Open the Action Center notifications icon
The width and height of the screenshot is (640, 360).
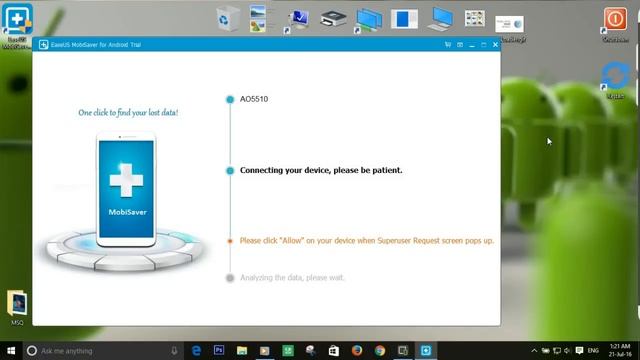pos(579,351)
